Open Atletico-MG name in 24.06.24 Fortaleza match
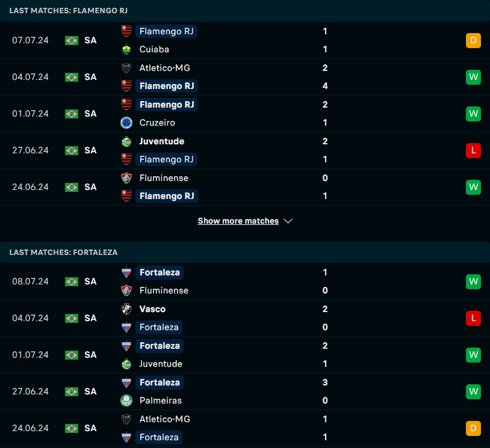The height and width of the screenshot is (448, 490). pyautogui.click(x=165, y=419)
